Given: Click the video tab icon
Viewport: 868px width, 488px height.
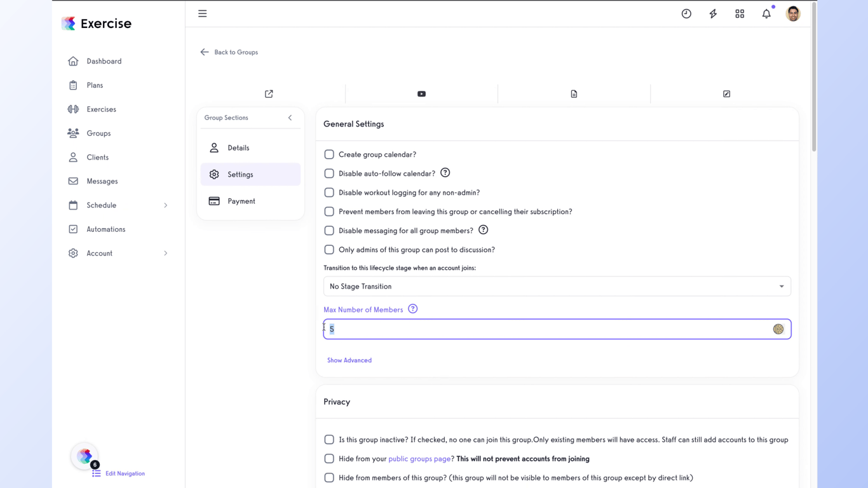Looking at the screenshot, I should [421, 94].
